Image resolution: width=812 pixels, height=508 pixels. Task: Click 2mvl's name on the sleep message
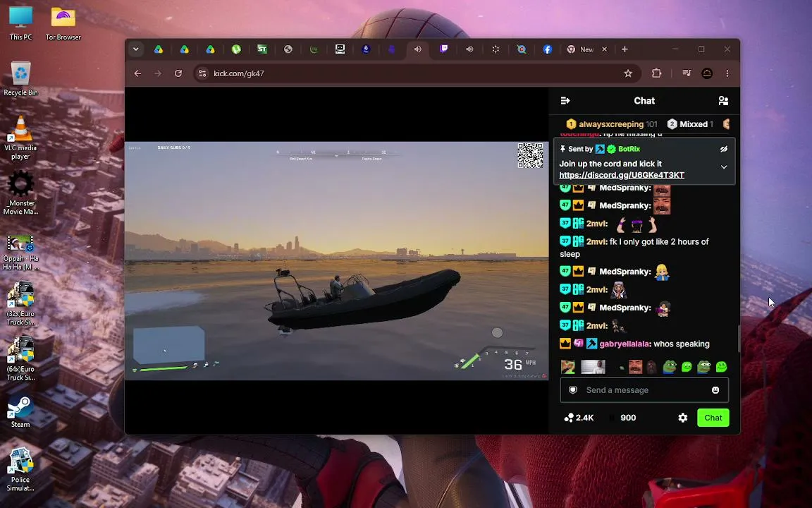pyautogui.click(x=596, y=241)
